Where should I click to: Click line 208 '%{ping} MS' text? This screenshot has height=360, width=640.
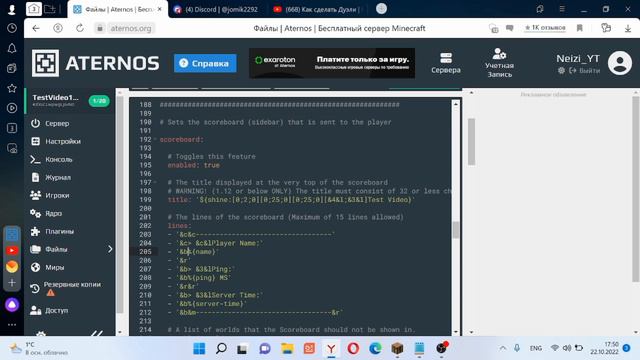coord(205,278)
